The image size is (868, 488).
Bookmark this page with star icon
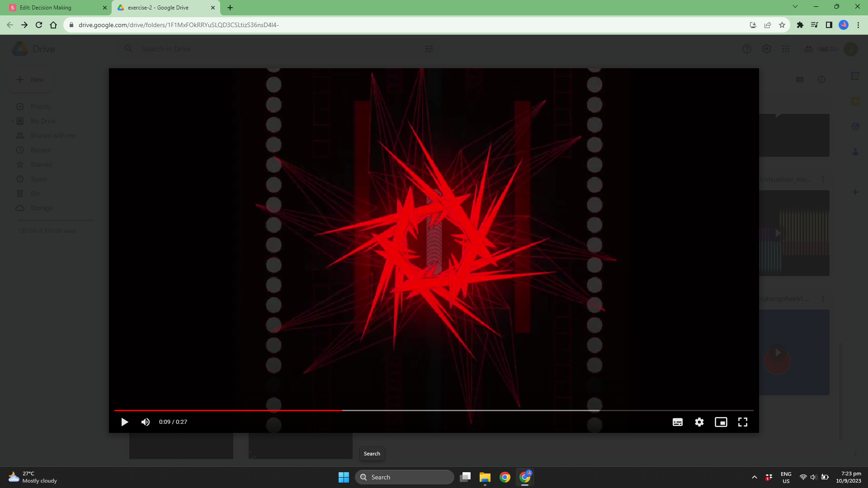coord(782,25)
